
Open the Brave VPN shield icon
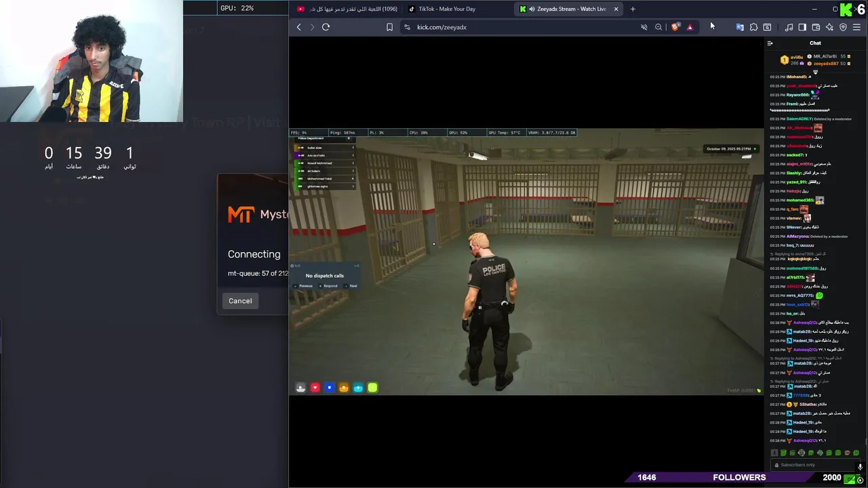point(843,27)
